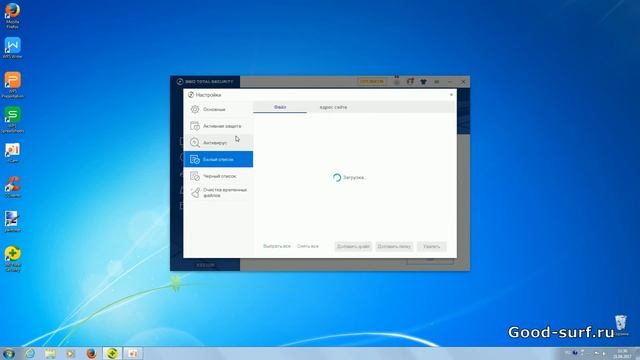Open WPS Presentation desktop shortcut
This screenshot has height=360, width=640.
12,85
